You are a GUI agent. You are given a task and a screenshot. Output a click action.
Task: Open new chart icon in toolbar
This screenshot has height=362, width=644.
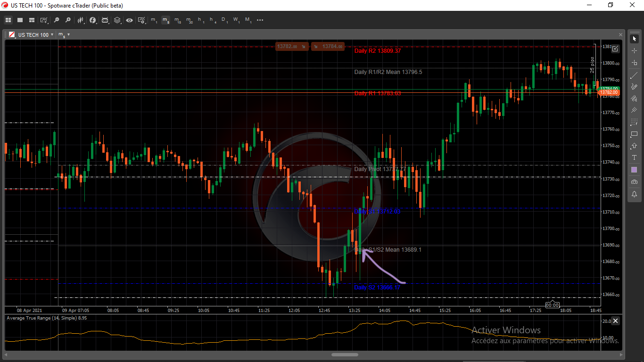[x=44, y=20]
